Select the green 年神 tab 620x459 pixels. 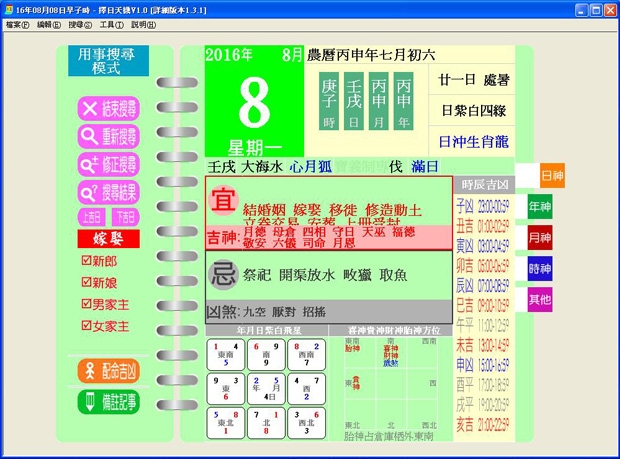[x=540, y=207]
